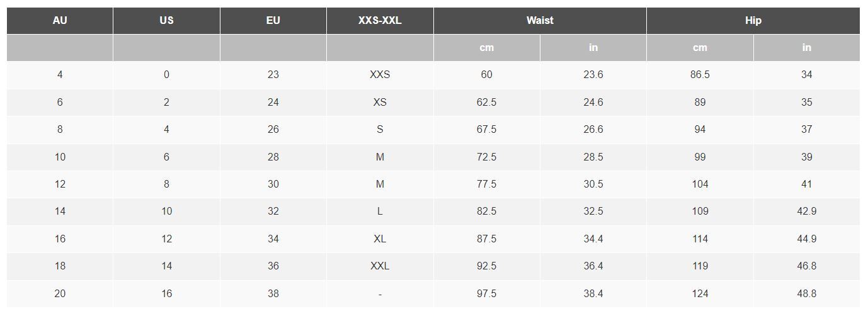Click the XXS size cell

(380, 75)
